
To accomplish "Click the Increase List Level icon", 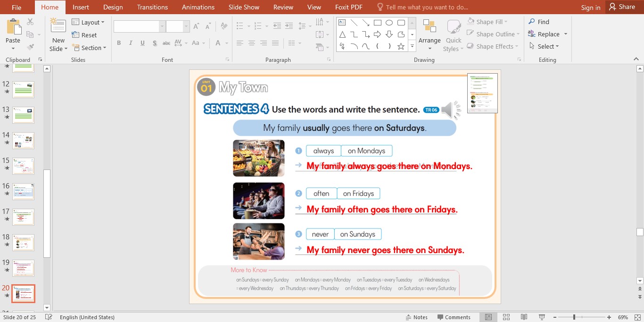I will coord(288,26).
